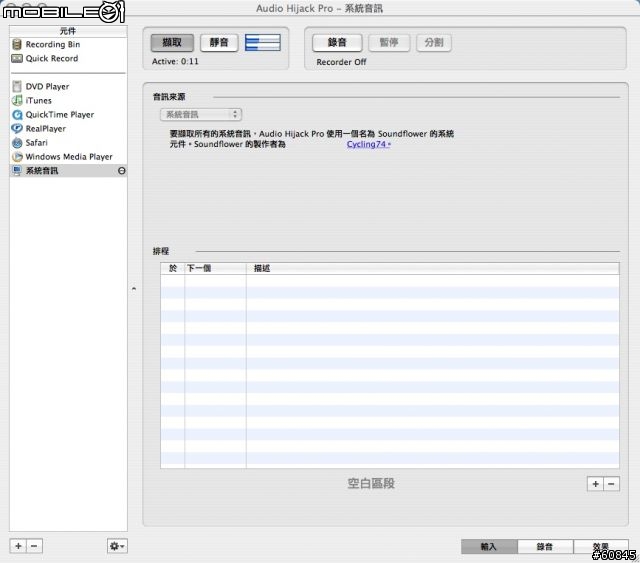Image resolution: width=640 pixels, height=563 pixels.
Task: Click the sidebar collapse handle arrow
Action: [134, 289]
